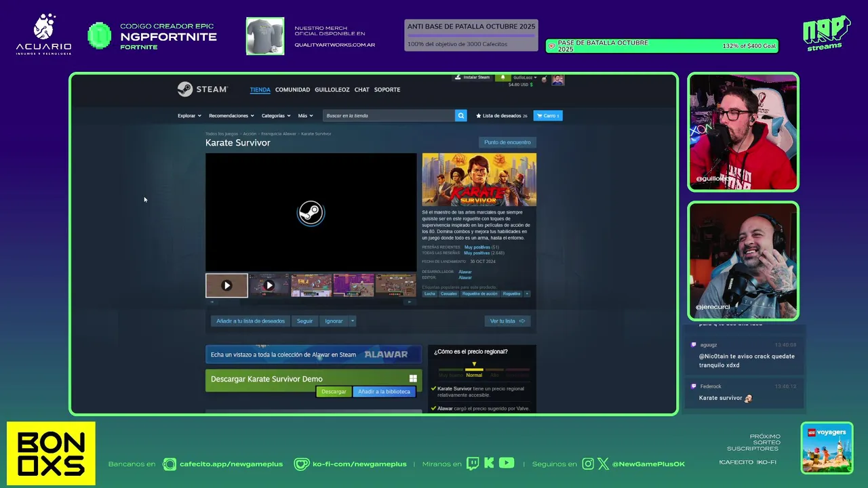Select the fifth gameplay screenshot thumbnail

(x=395, y=285)
